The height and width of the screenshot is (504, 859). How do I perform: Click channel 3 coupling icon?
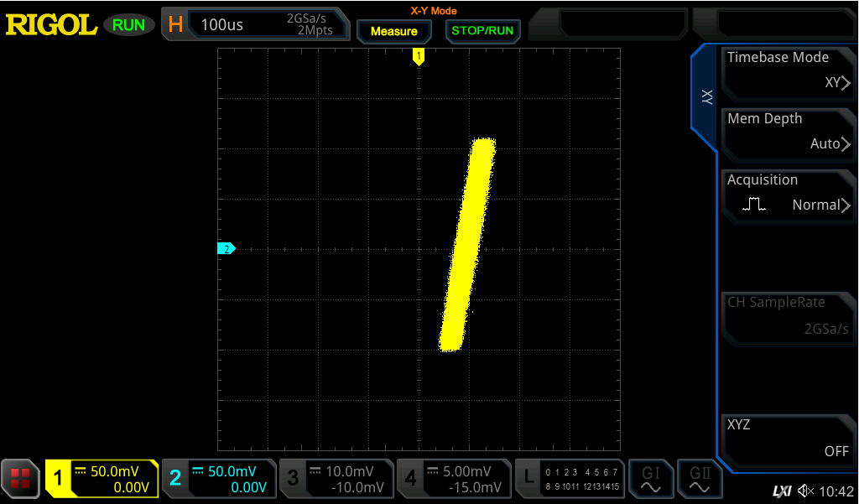pyautogui.click(x=315, y=470)
